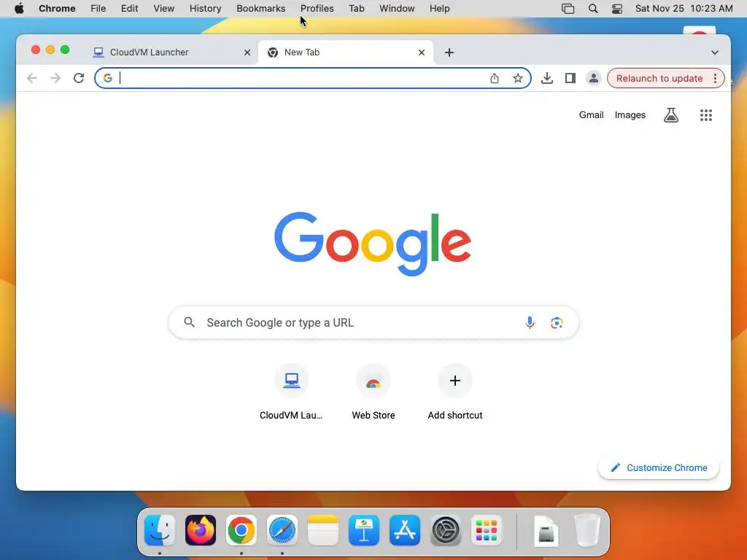Open Notes from the Dock

pyautogui.click(x=323, y=530)
